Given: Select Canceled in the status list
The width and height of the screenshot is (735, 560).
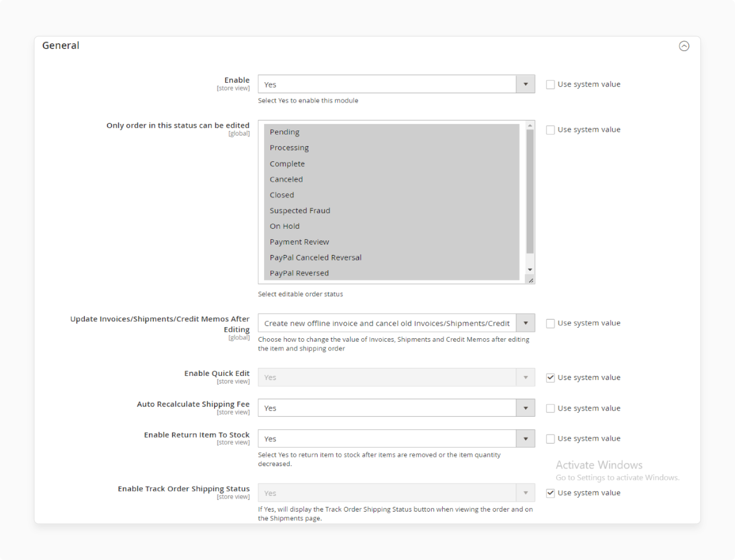Looking at the screenshot, I should click(391, 179).
